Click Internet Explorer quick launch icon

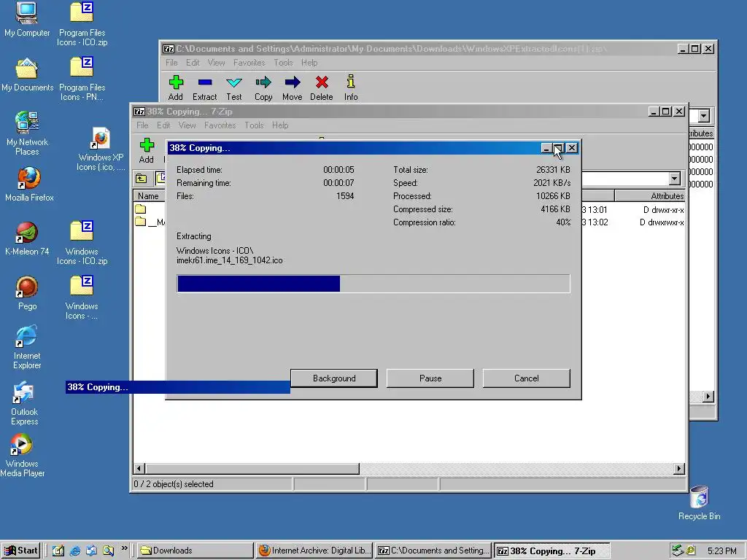(x=75, y=551)
